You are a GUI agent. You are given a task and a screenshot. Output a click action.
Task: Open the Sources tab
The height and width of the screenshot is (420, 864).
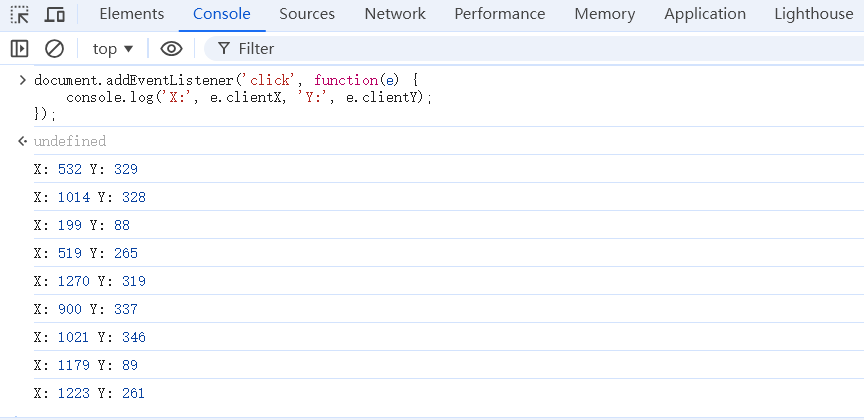[307, 14]
